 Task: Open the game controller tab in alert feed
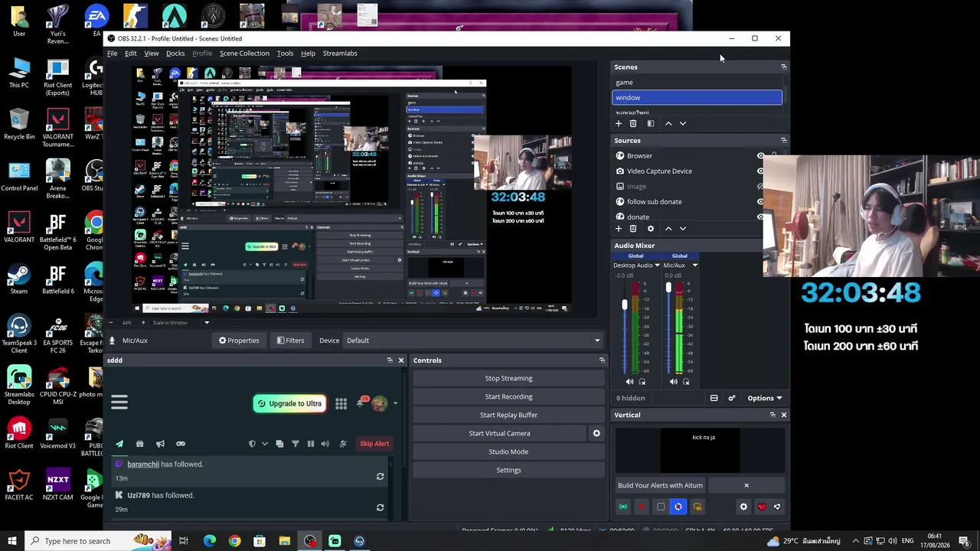(x=181, y=444)
